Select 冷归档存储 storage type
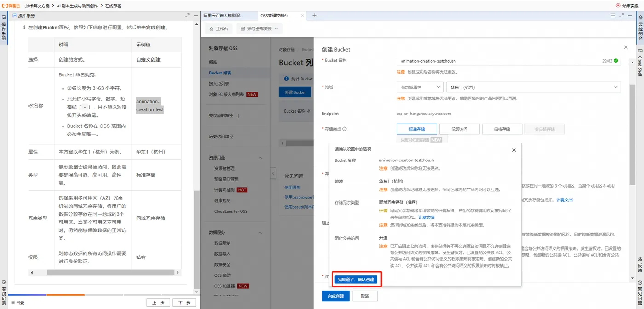This screenshot has height=309, width=644. click(545, 129)
